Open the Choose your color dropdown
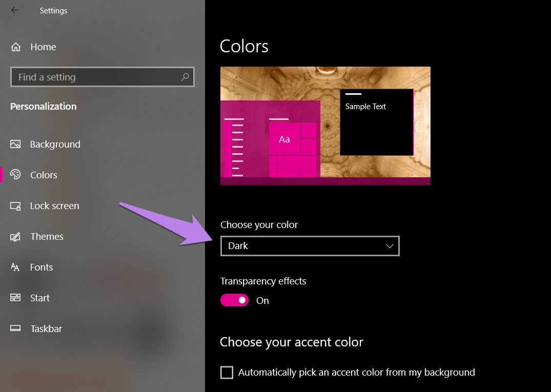Viewport: 551px width, 392px height. click(x=310, y=246)
